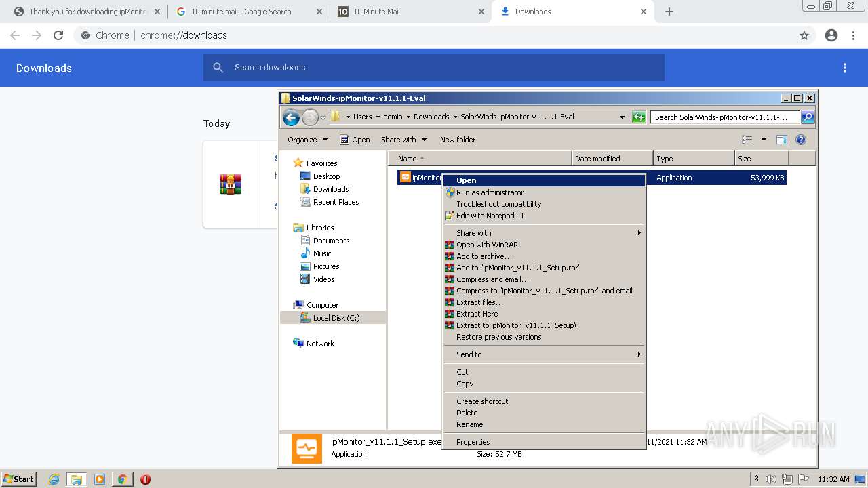Show hidden tray icons arrow

(x=756, y=479)
